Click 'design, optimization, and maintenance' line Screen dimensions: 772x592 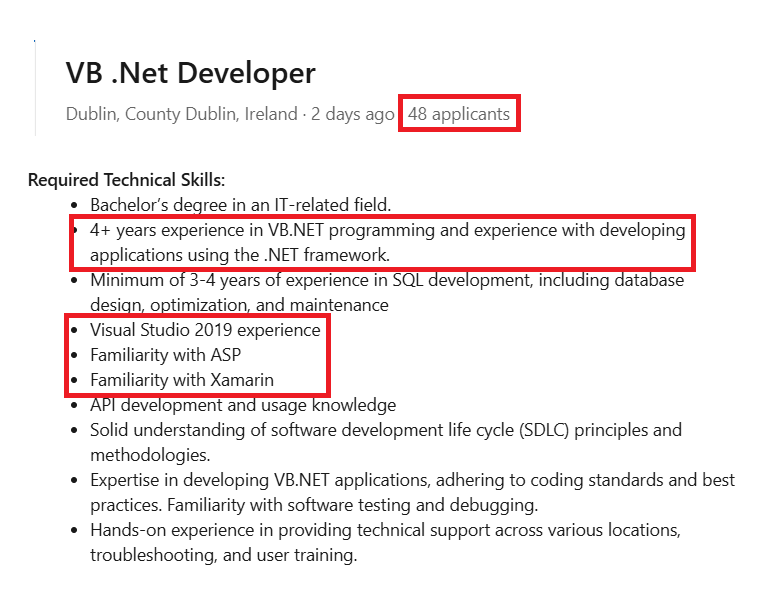[x=239, y=305]
